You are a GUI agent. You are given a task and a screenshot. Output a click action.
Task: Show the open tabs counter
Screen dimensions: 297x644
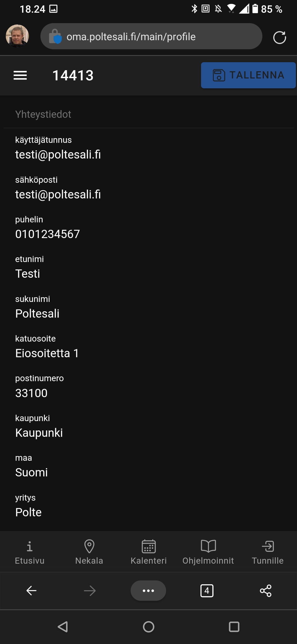[207, 591]
